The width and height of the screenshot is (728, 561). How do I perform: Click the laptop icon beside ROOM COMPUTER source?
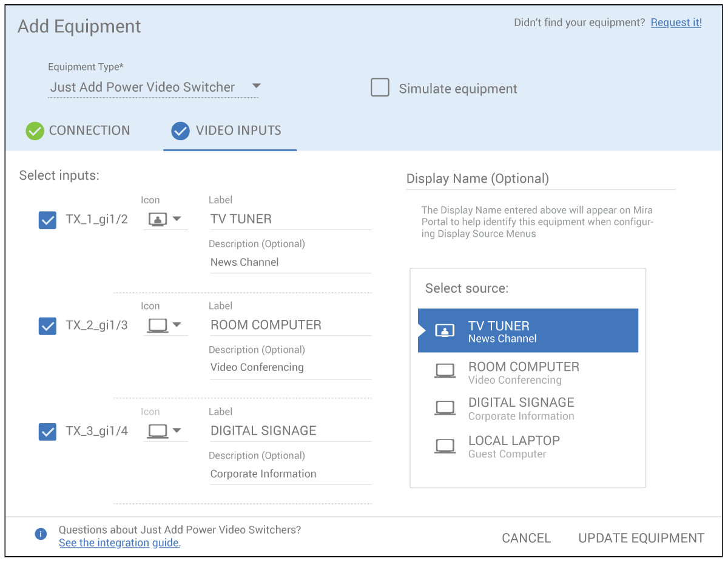[445, 371]
